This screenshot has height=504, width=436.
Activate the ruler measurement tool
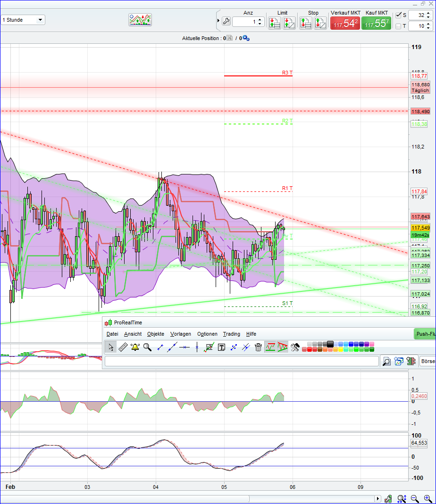[123, 347]
